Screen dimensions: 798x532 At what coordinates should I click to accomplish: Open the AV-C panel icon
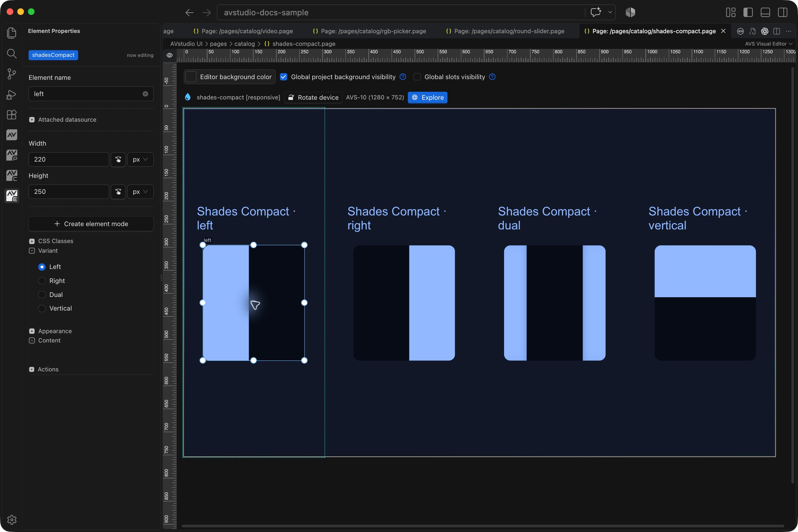pos(12,176)
